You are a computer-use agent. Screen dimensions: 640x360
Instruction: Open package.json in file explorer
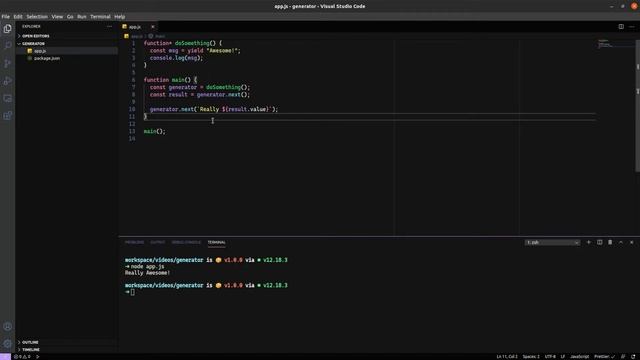(67, 58)
